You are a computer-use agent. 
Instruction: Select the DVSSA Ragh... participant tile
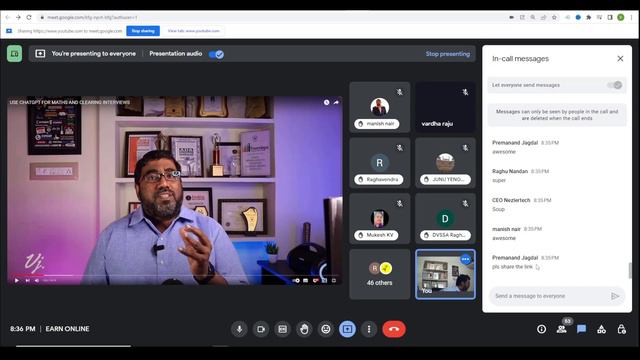pos(445,218)
